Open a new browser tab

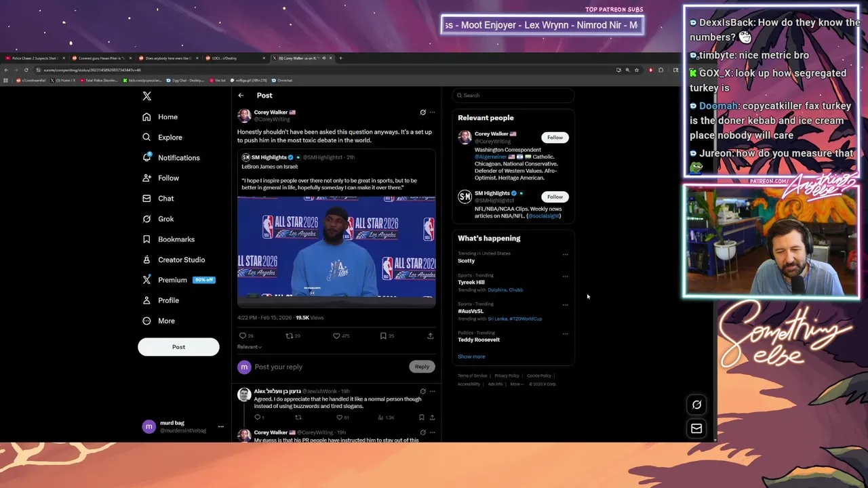tap(340, 58)
